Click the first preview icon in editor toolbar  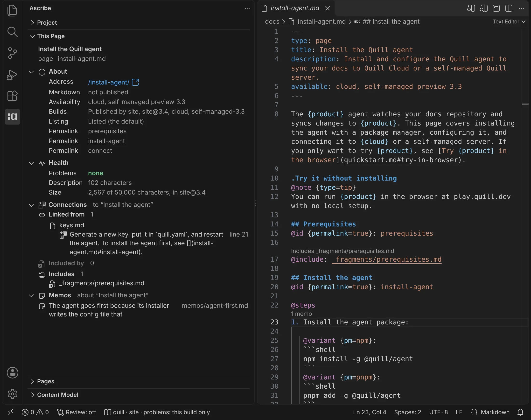click(471, 8)
